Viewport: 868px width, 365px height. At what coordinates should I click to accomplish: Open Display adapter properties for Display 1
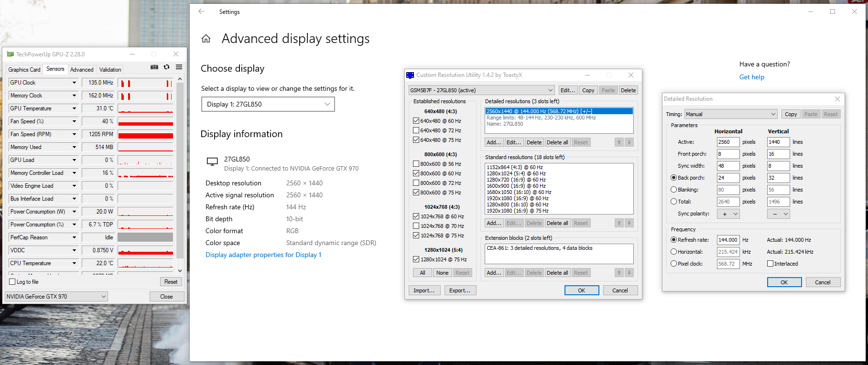click(x=263, y=255)
